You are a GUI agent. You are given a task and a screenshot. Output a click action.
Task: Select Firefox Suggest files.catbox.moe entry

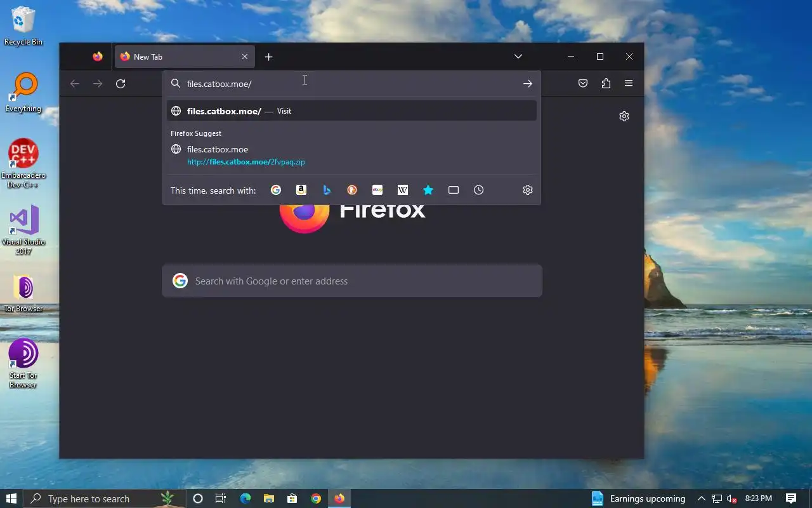tap(351, 156)
